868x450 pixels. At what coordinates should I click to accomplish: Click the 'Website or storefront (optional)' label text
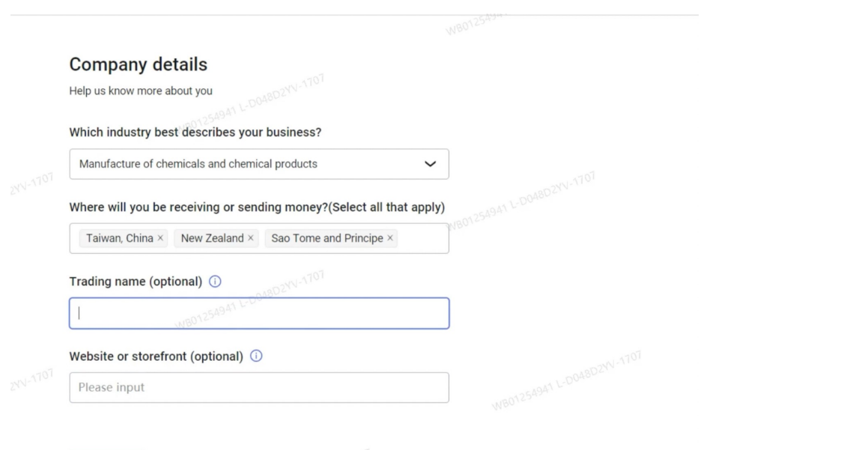coord(156,356)
